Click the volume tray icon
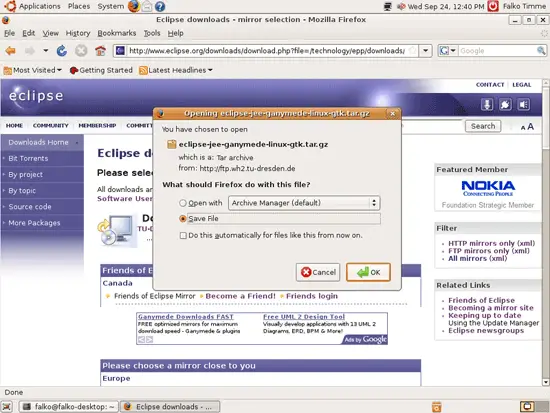This screenshot has height=413, width=550. pos(401,6)
